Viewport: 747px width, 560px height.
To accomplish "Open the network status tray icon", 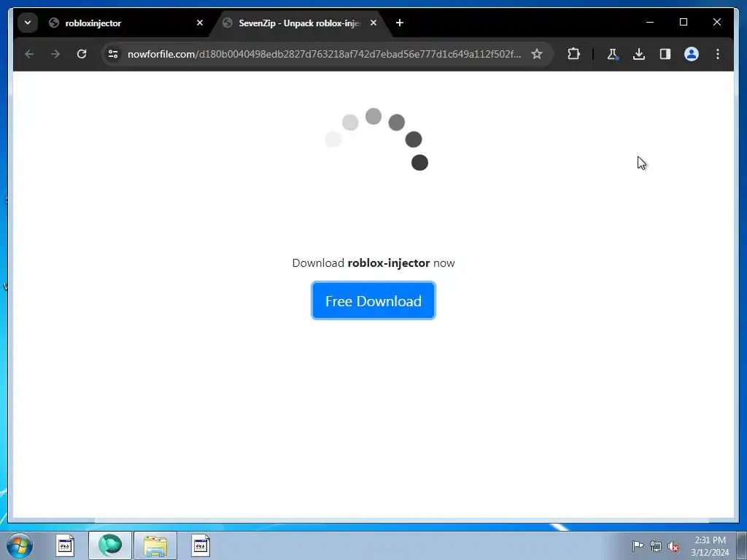I will (x=656, y=546).
